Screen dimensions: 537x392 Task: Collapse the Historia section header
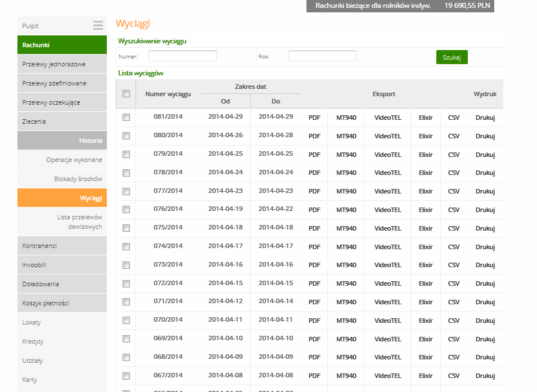coord(62,141)
